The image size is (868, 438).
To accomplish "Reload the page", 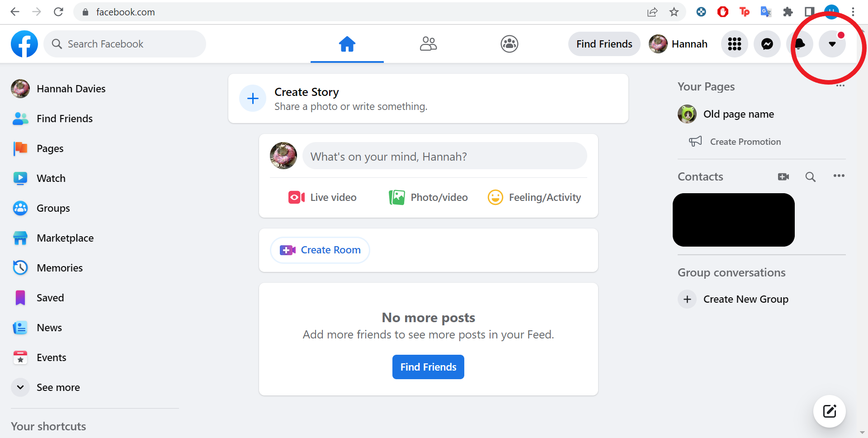I will 58,12.
